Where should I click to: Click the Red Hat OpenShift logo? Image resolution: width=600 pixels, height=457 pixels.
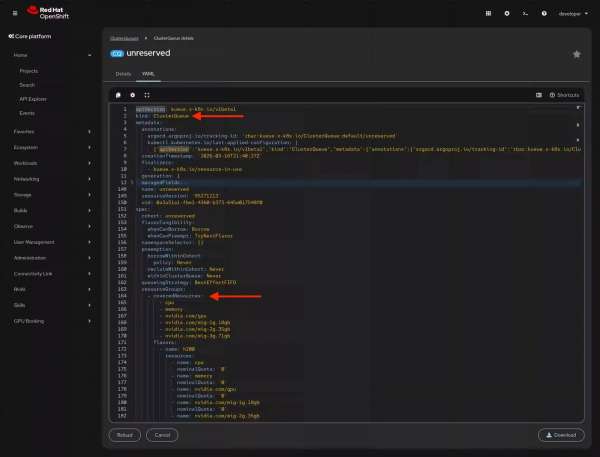48,13
